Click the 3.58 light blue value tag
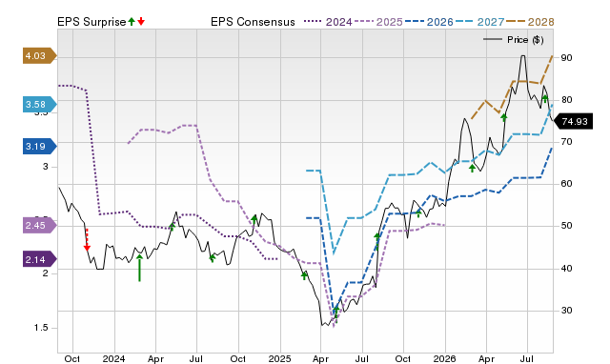Image resolution: width=610 pixels, height=364 pixels. 39,104
